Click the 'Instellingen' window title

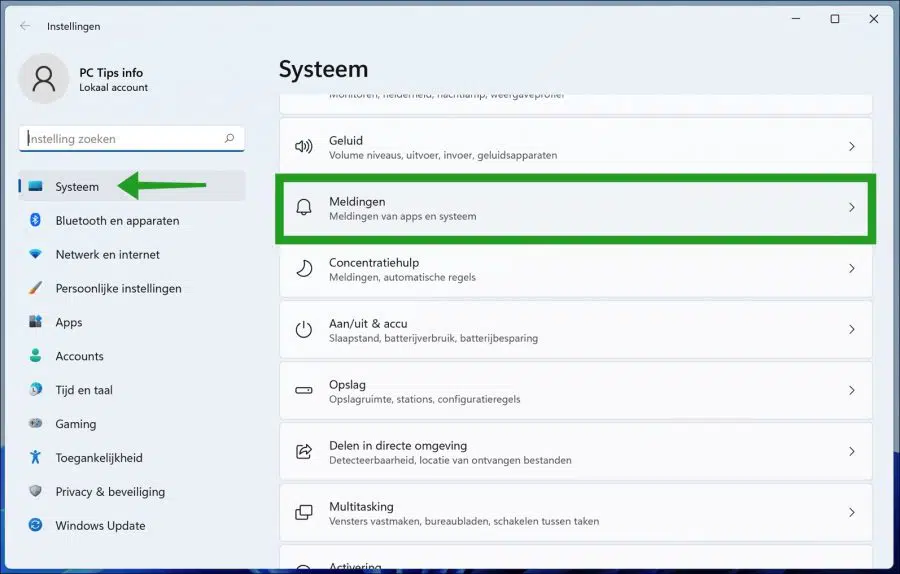pyautogui.click(x=73, y=26)
